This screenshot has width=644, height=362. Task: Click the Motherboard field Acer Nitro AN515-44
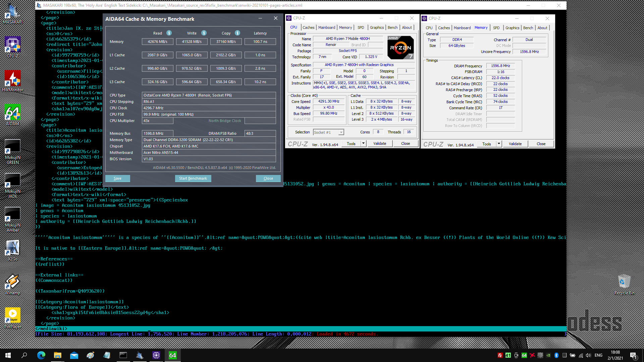pyautogui.click(x=209, y=153)
